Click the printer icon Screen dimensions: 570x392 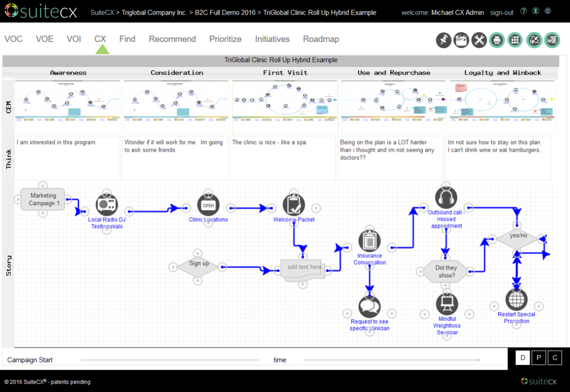497,40
